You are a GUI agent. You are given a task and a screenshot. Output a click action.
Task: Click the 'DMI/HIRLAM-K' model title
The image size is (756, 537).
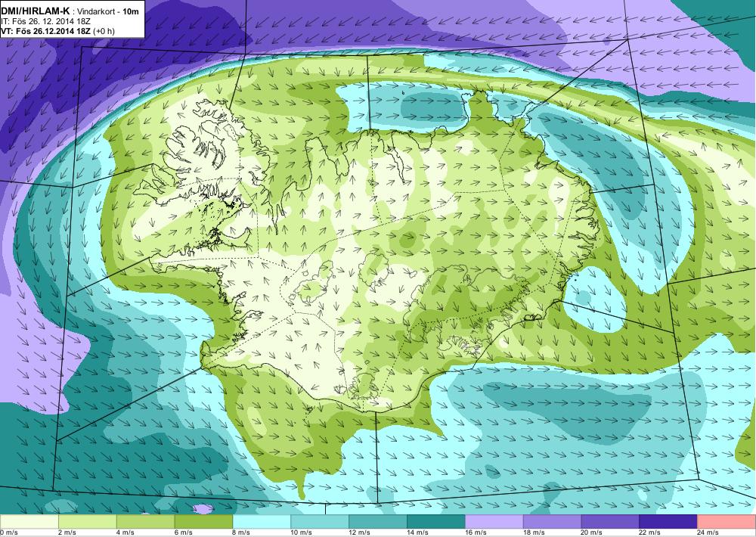(x=36, y=11)
